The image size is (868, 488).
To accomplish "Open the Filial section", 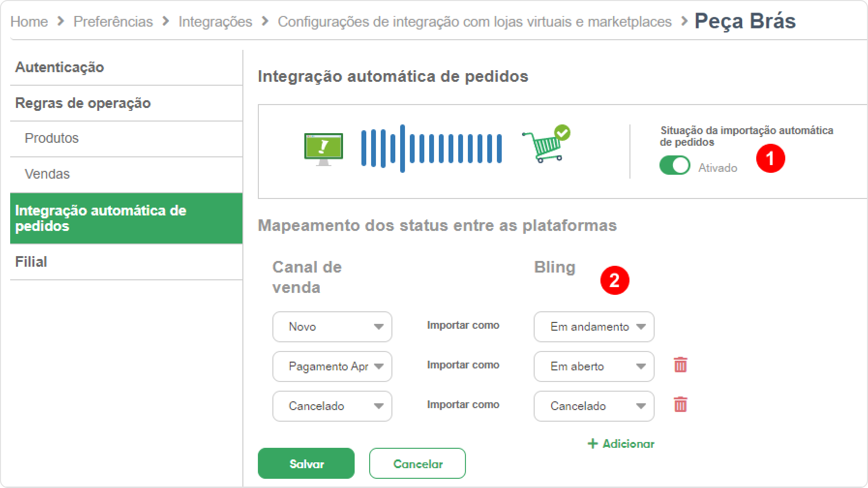I will point(126,262).
